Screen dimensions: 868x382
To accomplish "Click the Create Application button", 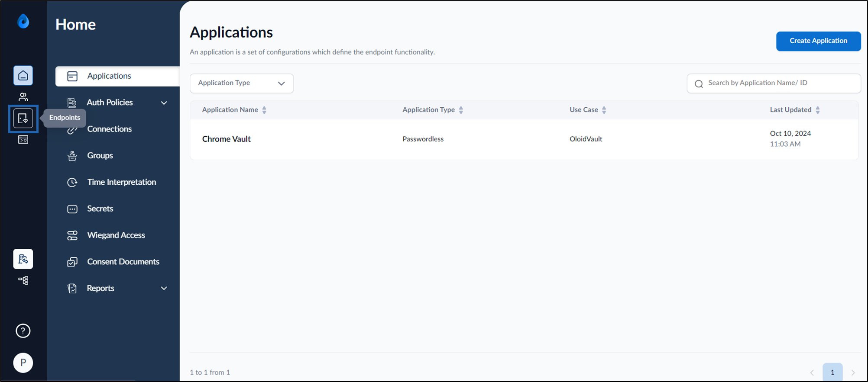I will point(818,41).
